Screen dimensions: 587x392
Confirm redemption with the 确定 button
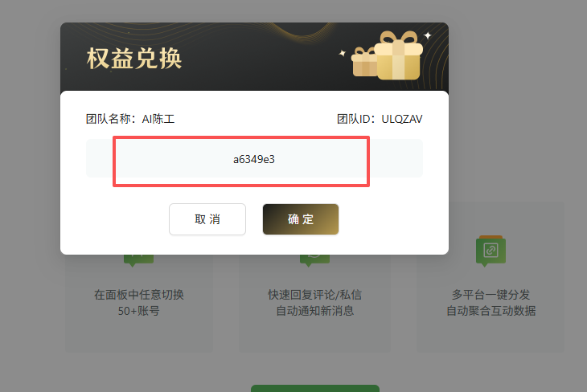click(x=301, y=219)
